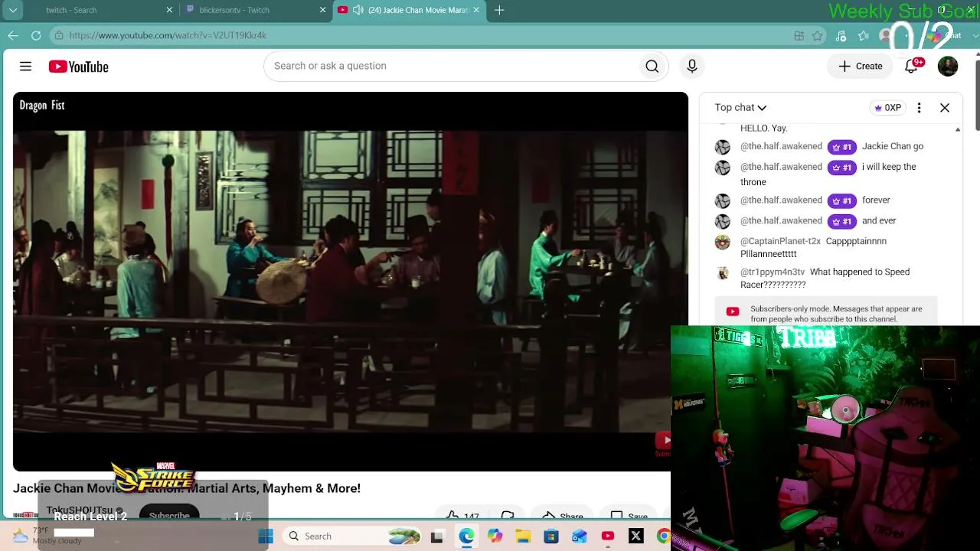Go back in the browser
This screenshot has height=551, width=980.
tap(13, 35)
